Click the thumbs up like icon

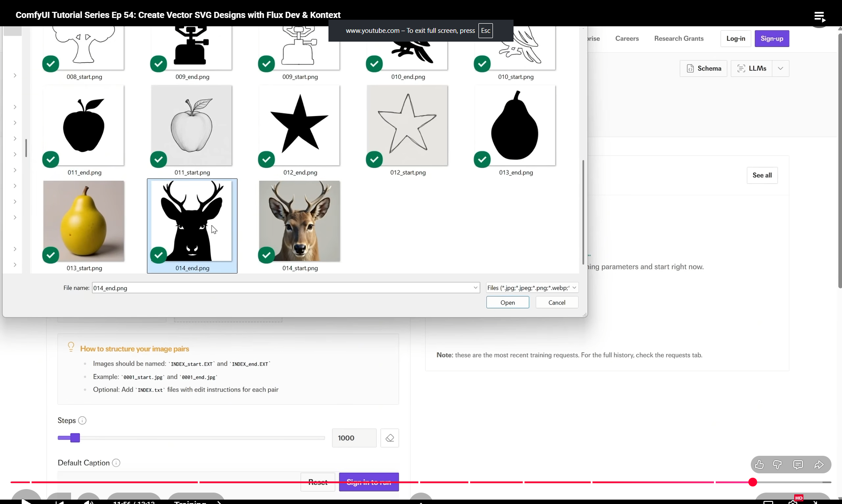(x=760, y=465)
